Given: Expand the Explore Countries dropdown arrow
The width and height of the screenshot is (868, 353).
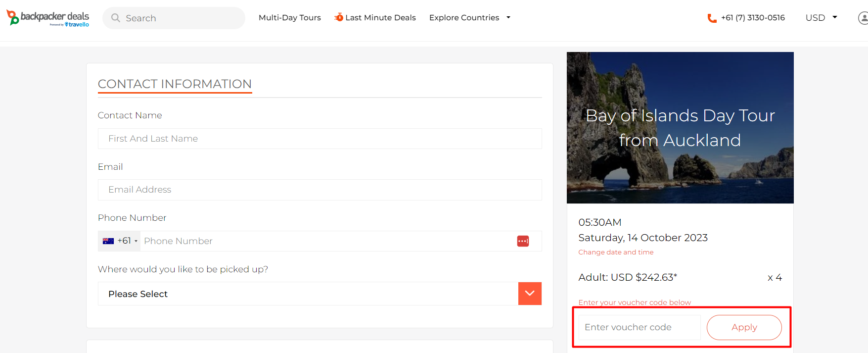Looking at the screenshot, I should [x=508, y=18].
